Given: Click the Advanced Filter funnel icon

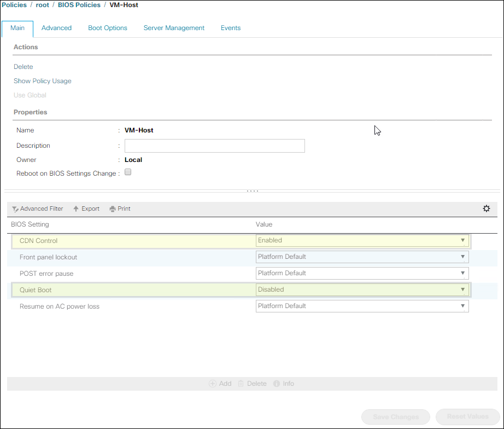Looking at the screenshot, I should pyautogui.click(x=15, y=209).
